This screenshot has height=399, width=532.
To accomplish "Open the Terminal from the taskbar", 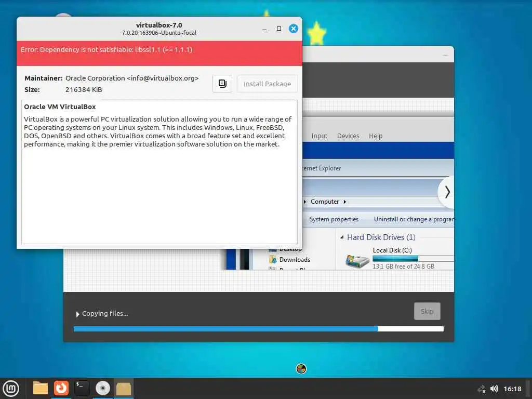I will point(82,389).
